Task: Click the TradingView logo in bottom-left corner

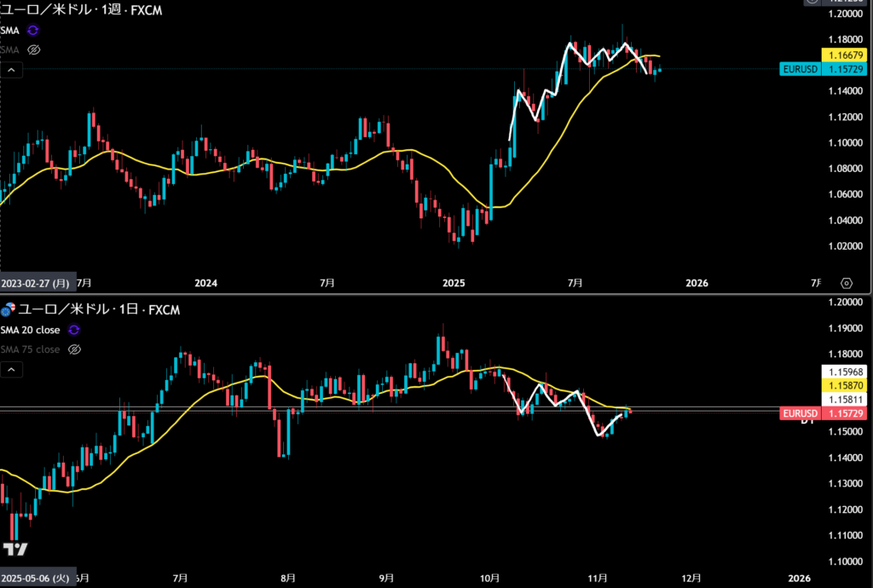Action: point(13,550)
